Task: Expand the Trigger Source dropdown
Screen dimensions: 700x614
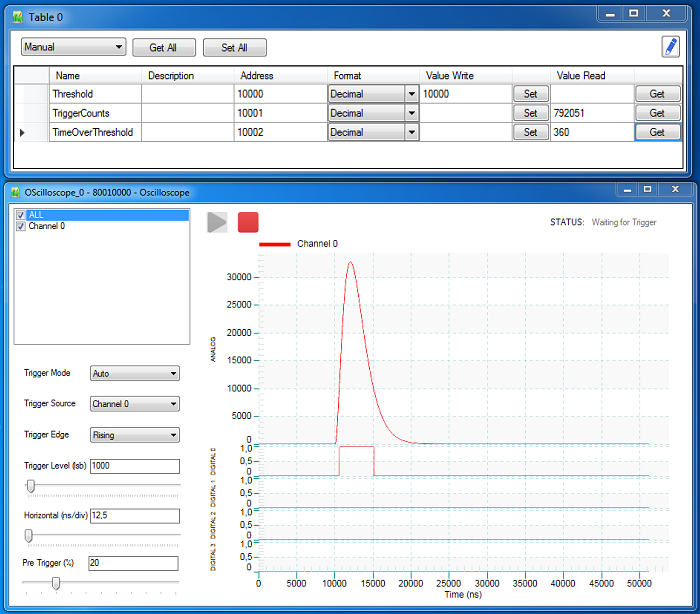Action: [134, 404]
